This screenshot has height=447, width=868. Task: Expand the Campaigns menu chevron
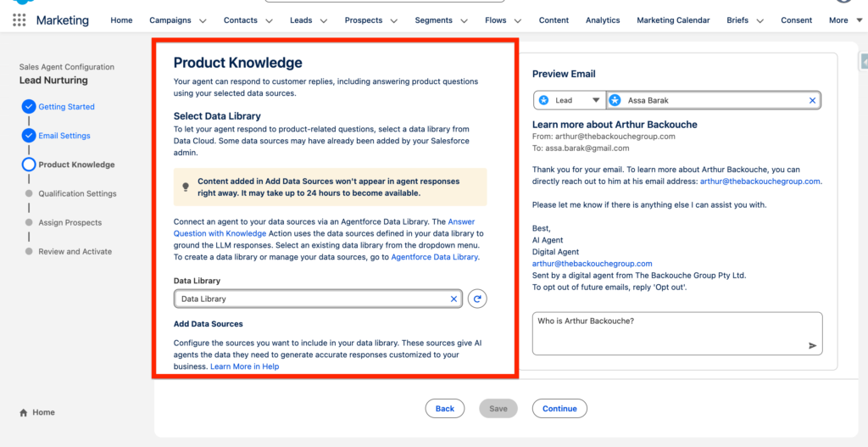point(201,20)
